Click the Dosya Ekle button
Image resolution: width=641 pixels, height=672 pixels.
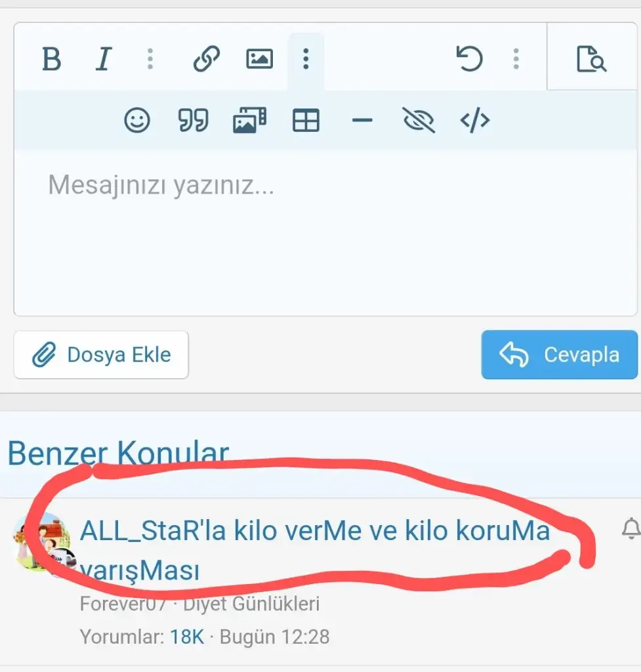click(x=101, y=355)
